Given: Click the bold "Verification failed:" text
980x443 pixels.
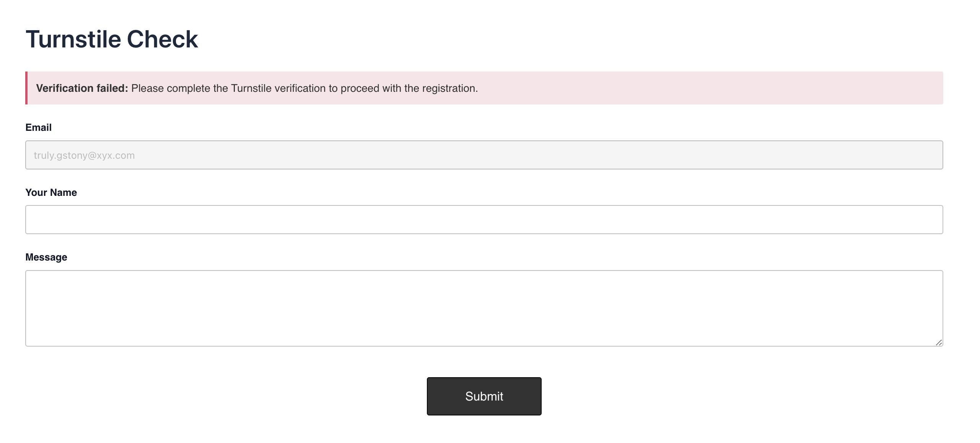Looking at the screenshot, I should tap(82, 88).
